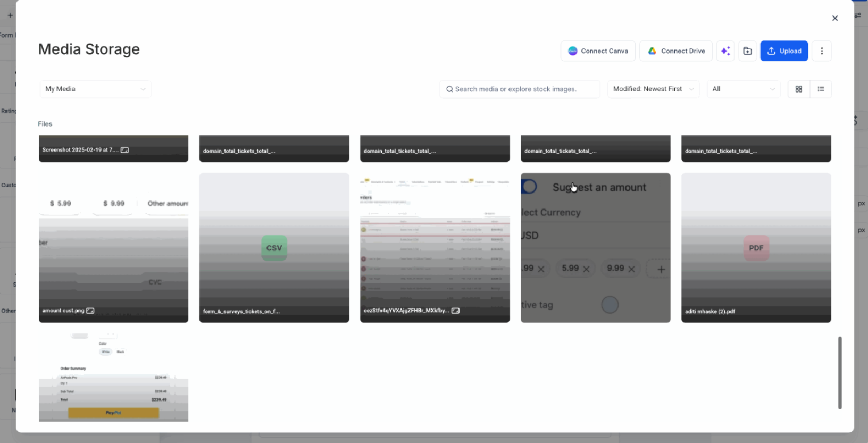Open the AI sparkle generate icon
Screen dimensions: 868x443
point(725,51)
